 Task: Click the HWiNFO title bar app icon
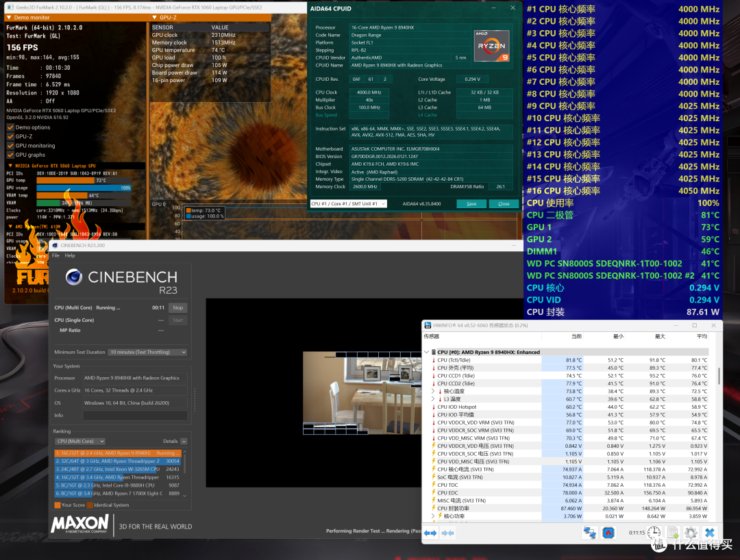[428, 325]
